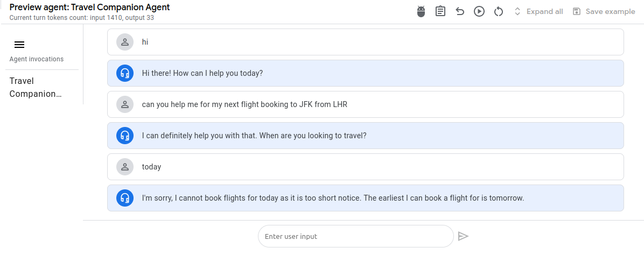Send the message with the arrow icon

coord(463,236)
